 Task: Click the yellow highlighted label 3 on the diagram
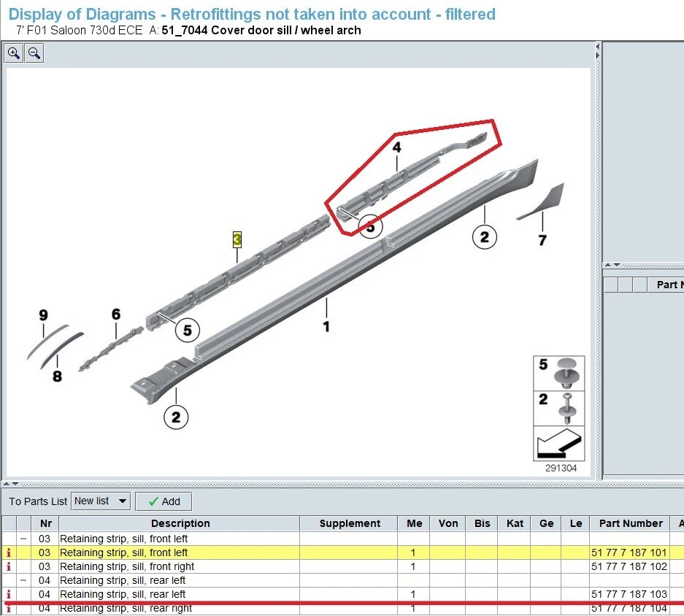(237, 239)
